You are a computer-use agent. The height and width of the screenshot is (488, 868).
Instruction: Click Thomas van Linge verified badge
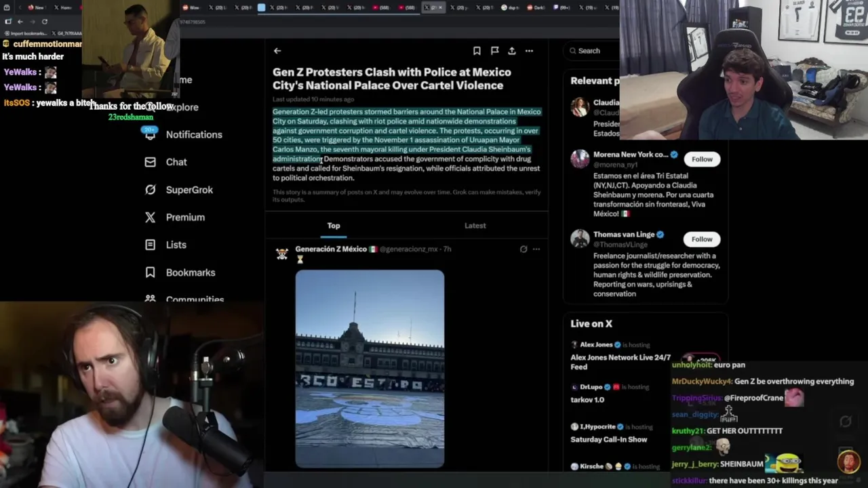[660, 235]
